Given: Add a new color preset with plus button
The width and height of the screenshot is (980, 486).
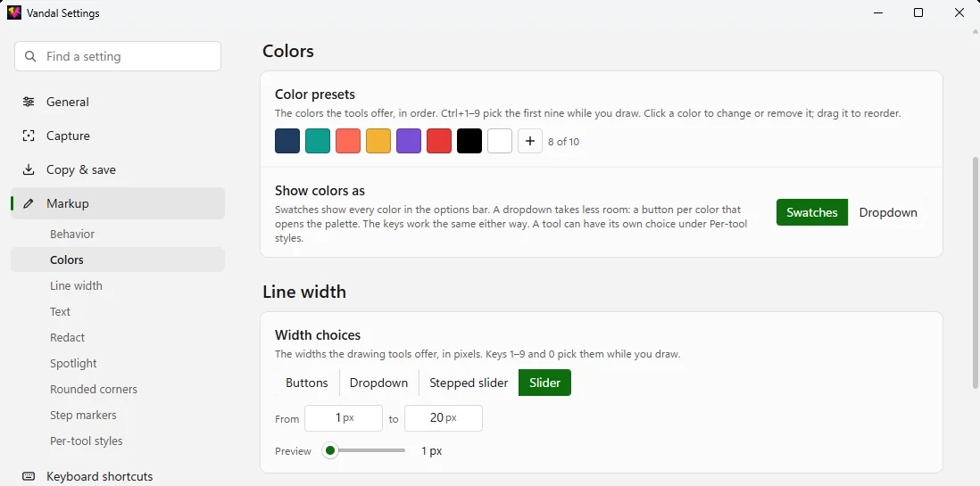Looking at the screenshot, I should 530,141.
